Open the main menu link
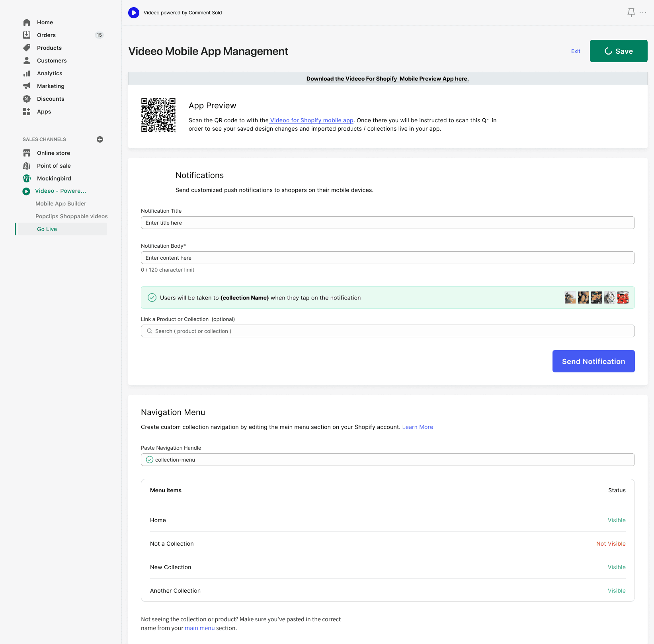The height and width of the screenshot is (644, 654). click(x=200, y=628)
